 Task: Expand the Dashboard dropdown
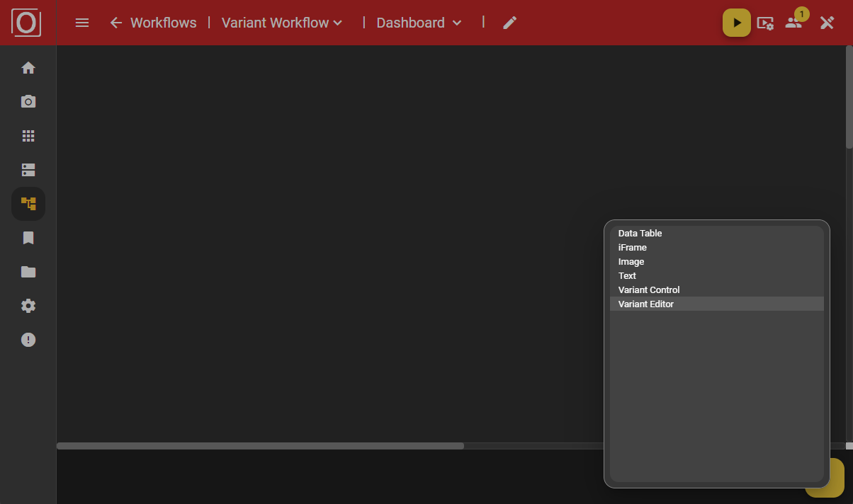pyautogui.click(x=418, y=23)
